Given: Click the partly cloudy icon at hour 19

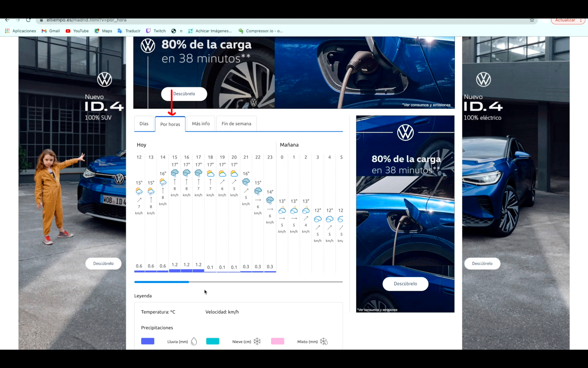Looking at the screenshot, I should tap(222, 173).
